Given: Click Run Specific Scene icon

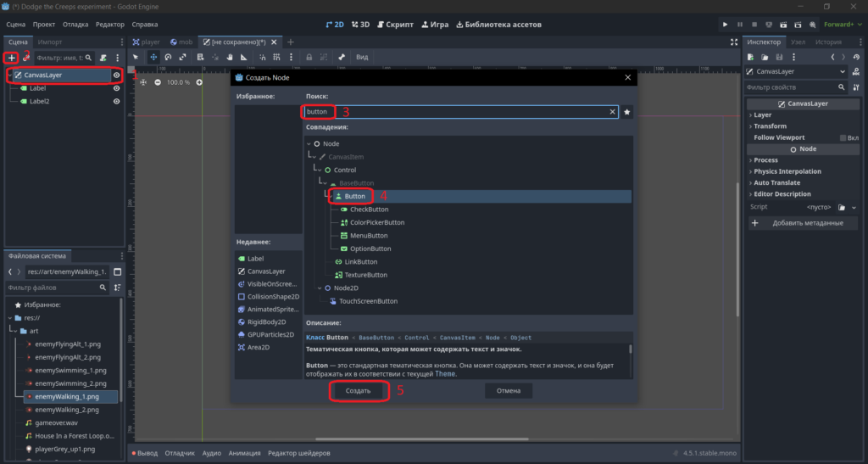Looking at the screenshot, I should (x=798, y=25).
